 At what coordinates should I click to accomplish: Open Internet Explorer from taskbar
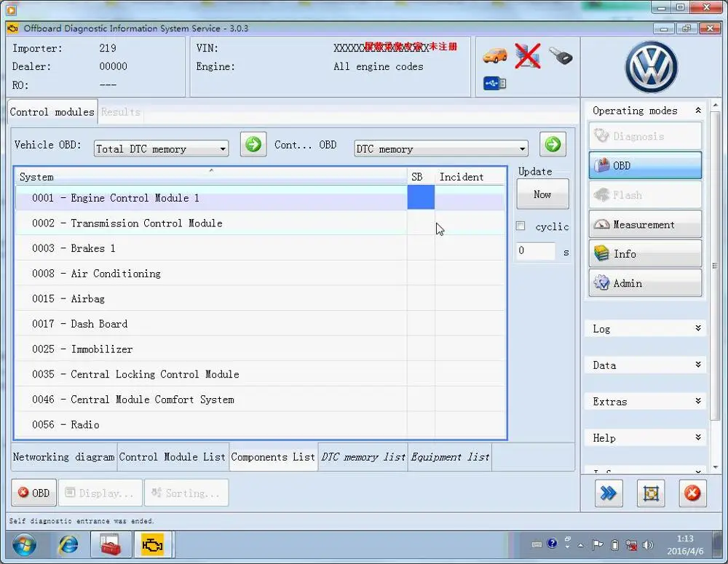point(68,545)
